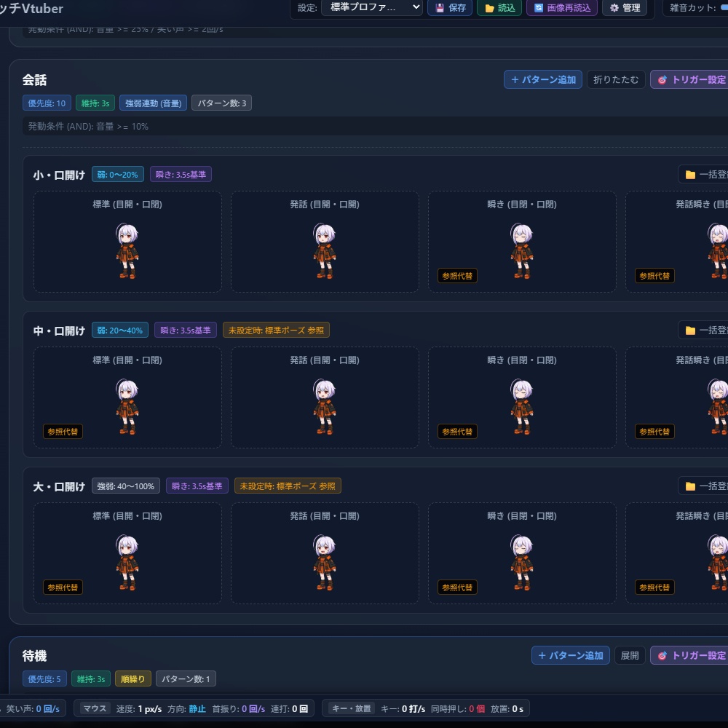
Task: Click the 笑い声: 0 回/s status entry
Action: coord(33,709)
